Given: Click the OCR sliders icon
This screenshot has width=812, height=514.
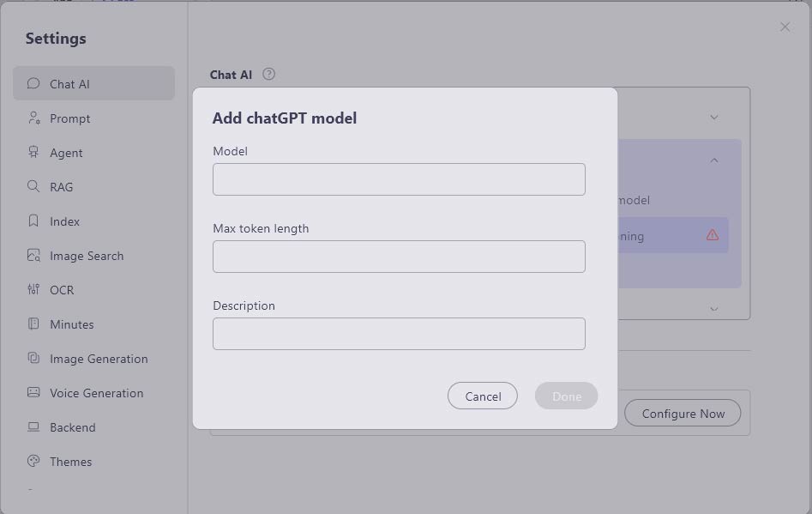Looking at the screenshot, I should tap(33, 290).
